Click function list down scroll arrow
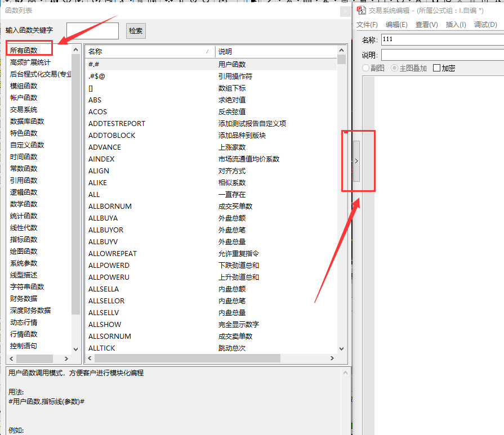Viewport: 504px width, 435px height. [342, 349]
